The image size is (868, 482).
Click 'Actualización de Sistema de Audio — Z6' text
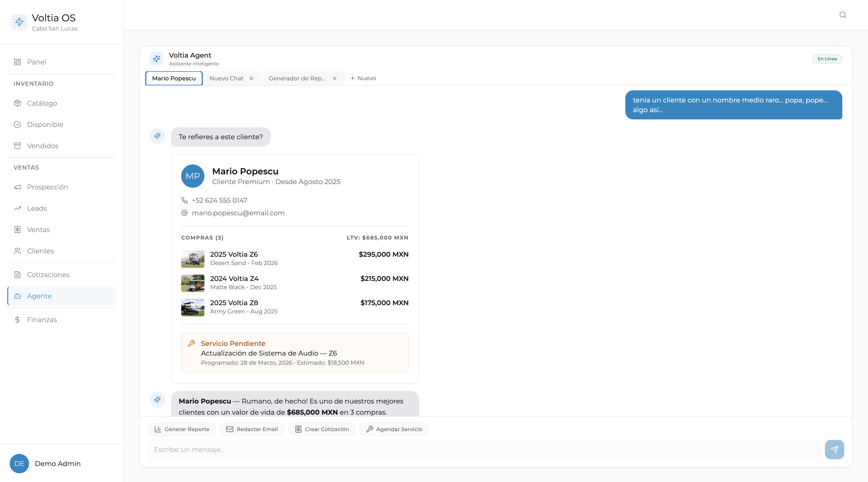269,353
